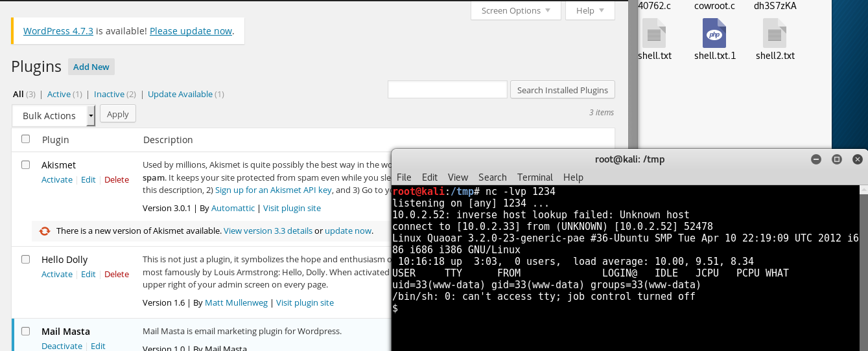This screenshot has width=868, height=351.
Task: Open the terminal File menu
Action: [404, 177]
